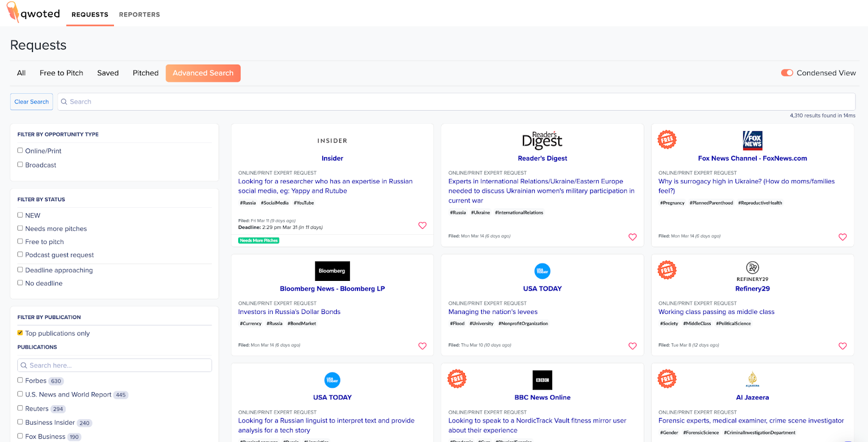Screen dimensions: 868x442
Task: Uncheck Top publications only
Action: point(20,333)
